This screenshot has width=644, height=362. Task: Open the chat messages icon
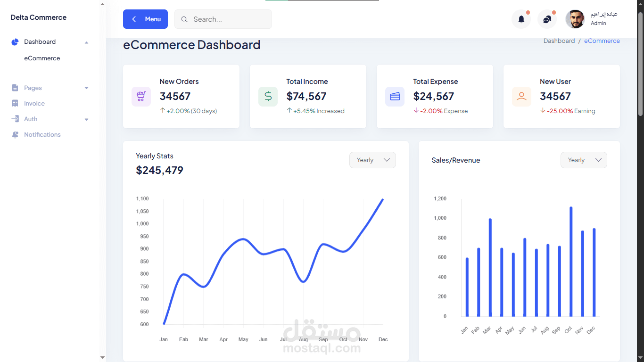click(547, 19)
